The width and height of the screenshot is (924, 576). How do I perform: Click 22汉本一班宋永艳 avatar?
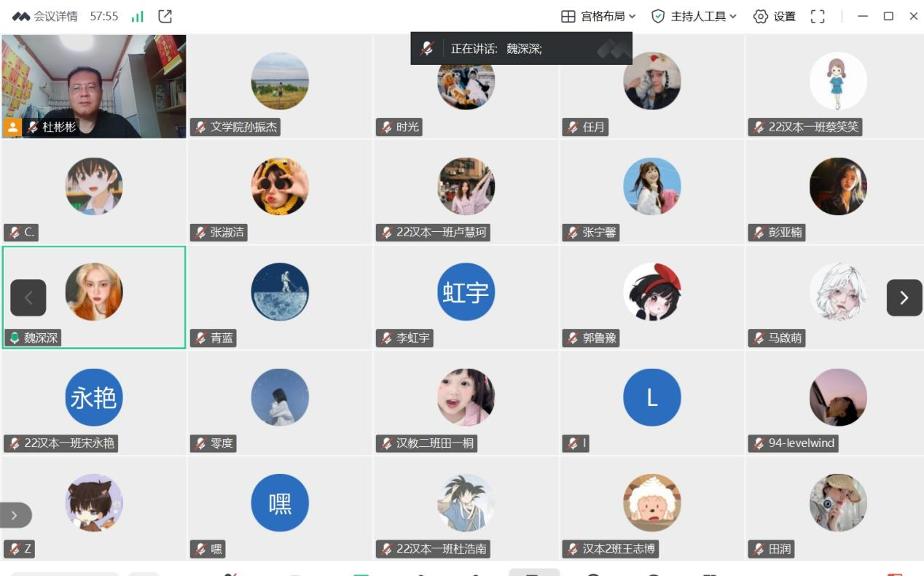tap(94, 397)
